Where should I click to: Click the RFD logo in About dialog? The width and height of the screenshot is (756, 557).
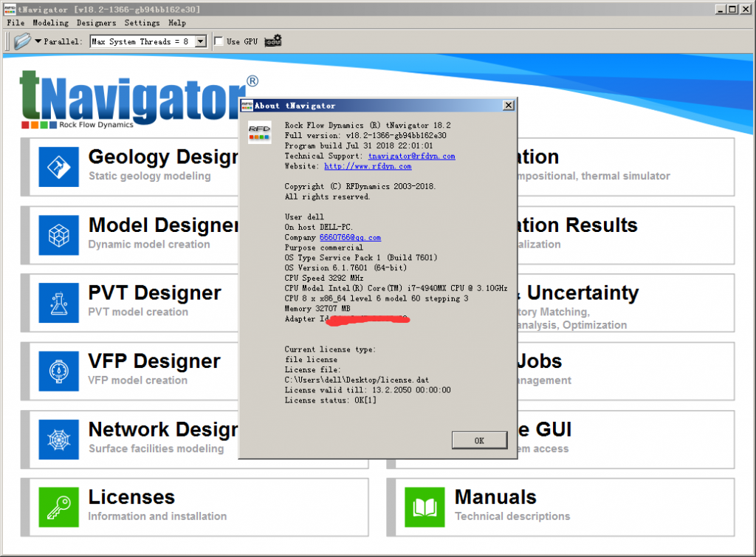[x=259, y=133]
